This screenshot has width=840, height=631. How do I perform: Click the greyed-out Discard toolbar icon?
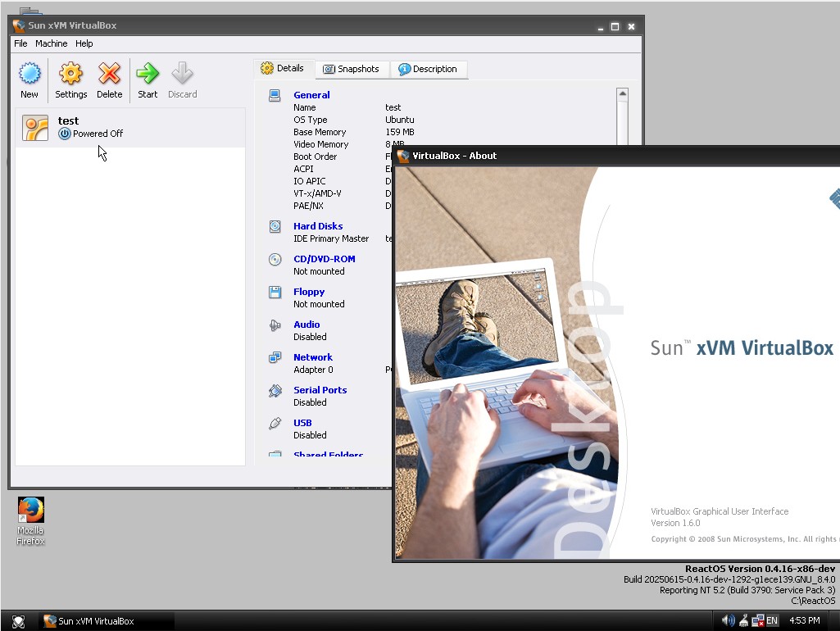pos(182,80)
